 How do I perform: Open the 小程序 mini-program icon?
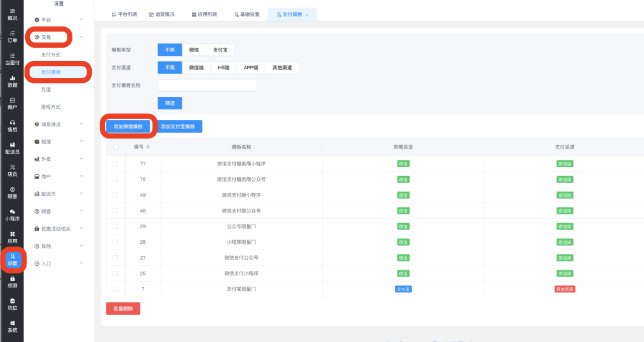(12, 215)
